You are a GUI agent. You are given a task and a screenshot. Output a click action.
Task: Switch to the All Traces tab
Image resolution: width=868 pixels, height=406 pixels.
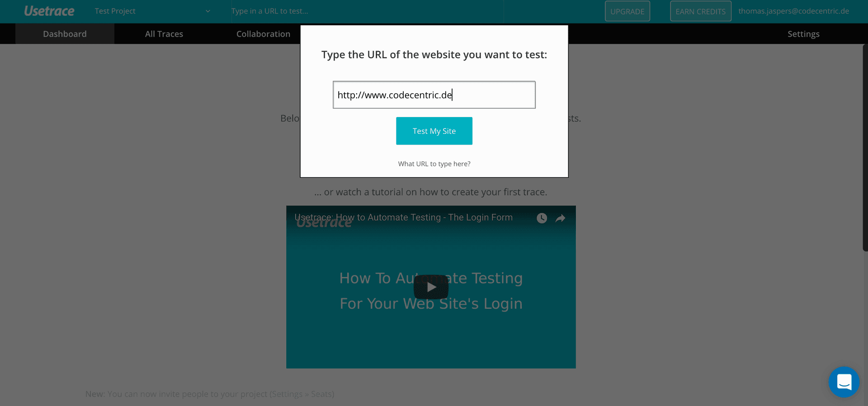click(x=164, y=34)
